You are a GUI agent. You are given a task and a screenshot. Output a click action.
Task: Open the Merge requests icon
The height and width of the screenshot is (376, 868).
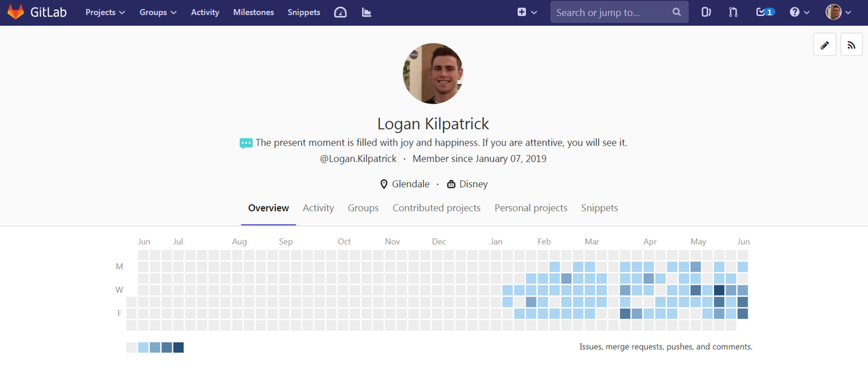point(733,12)
